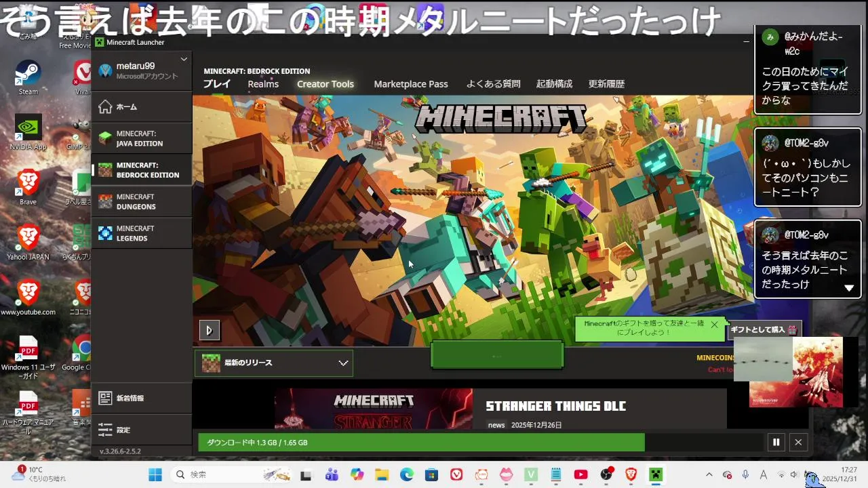Select Minecraft: Java Edition in the sidebar
Viewport: 868px width, 488px height.
tap(141, 138)
